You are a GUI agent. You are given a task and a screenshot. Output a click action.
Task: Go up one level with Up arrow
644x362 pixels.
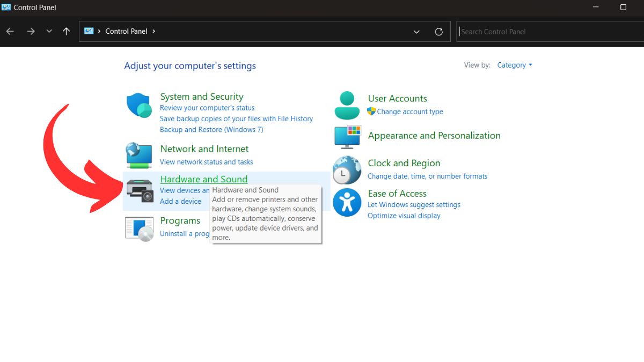67,32
